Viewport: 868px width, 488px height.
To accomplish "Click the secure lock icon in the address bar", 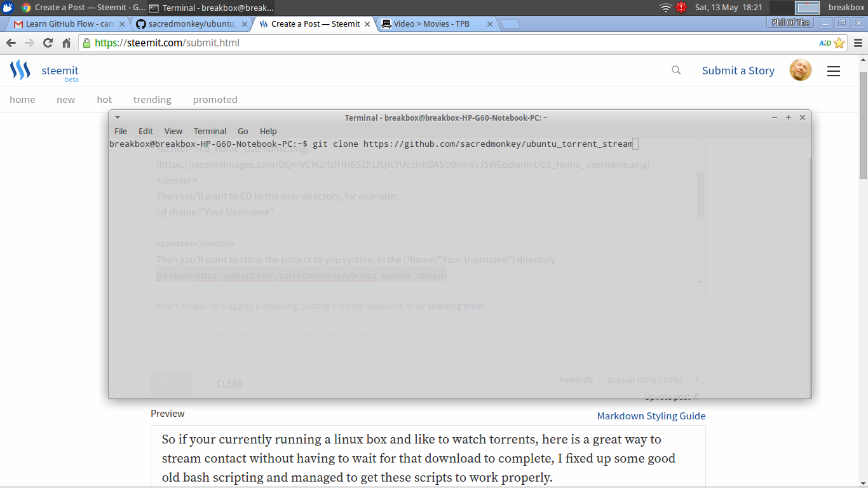I will coord(87,43).
